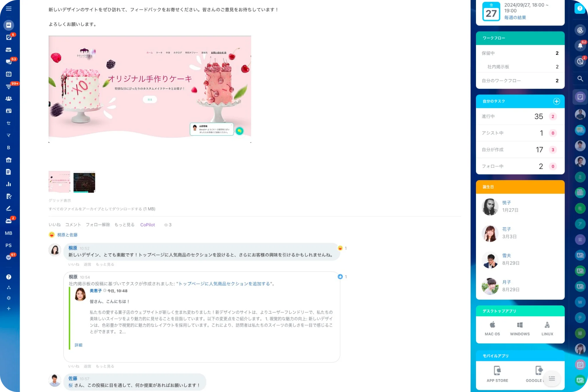Open the notification bell showing 62 alerts
Viewport: 588px width, 392px height.
(x=580, y=45)
